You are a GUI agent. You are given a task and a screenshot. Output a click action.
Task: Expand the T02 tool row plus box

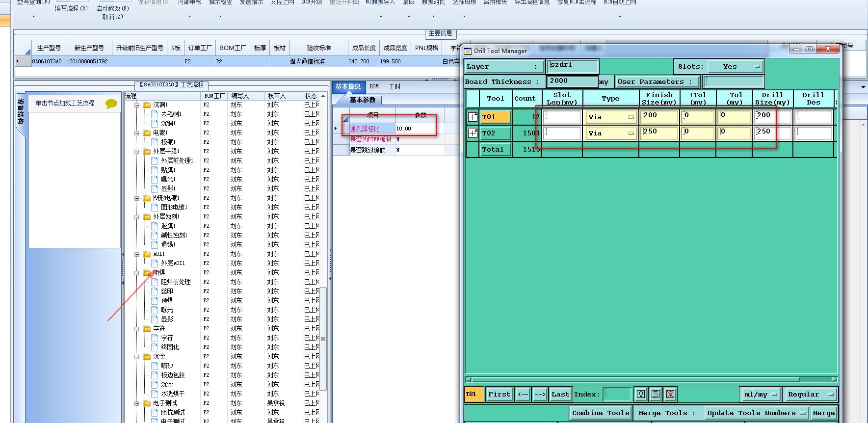pyautogui.click(x=473, y=133)
